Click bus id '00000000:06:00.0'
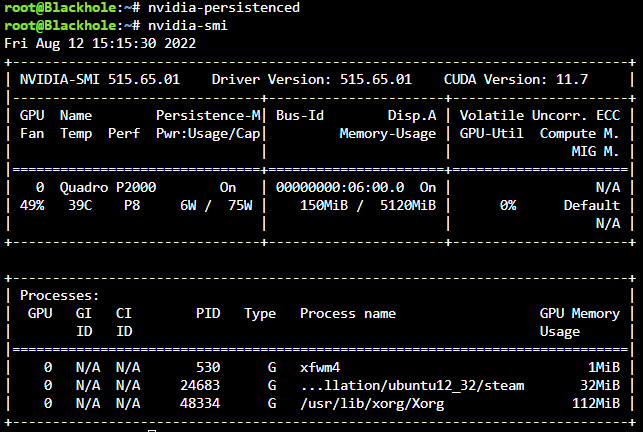The height and width of the screenshot is (432, 643). 340,187
